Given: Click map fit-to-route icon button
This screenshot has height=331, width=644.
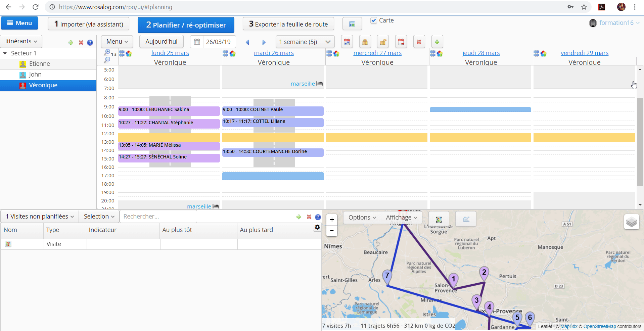Looking at the screenshot, I should click(439, 219).
